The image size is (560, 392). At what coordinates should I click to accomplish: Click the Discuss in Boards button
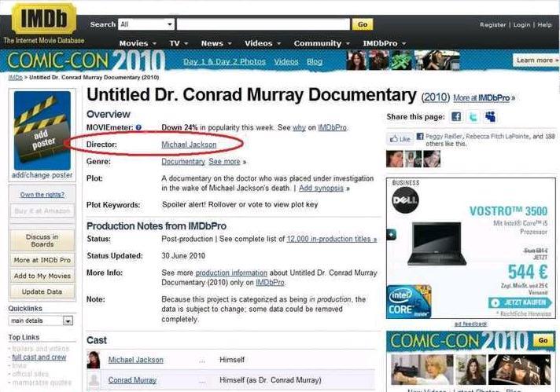[x=41, y=240]
